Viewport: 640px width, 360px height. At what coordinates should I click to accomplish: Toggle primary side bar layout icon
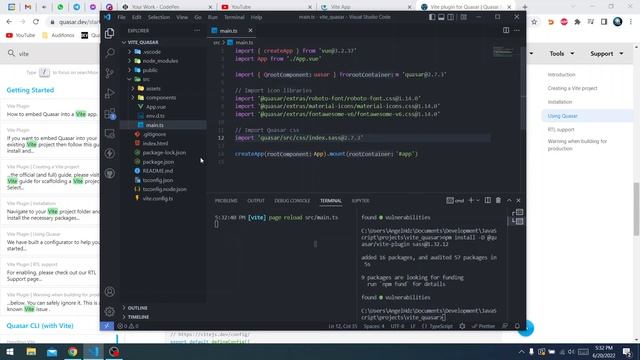coord(432,17)
